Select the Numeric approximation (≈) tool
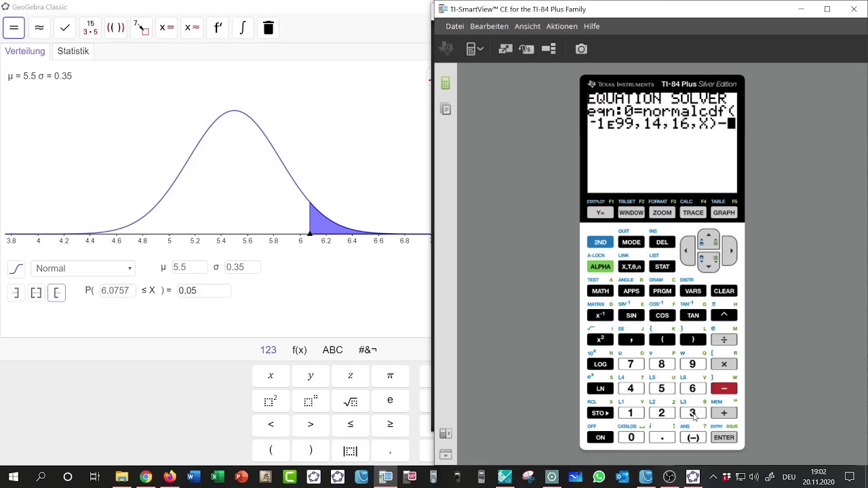This screenshot has height=488, width=868. point(39,28)
